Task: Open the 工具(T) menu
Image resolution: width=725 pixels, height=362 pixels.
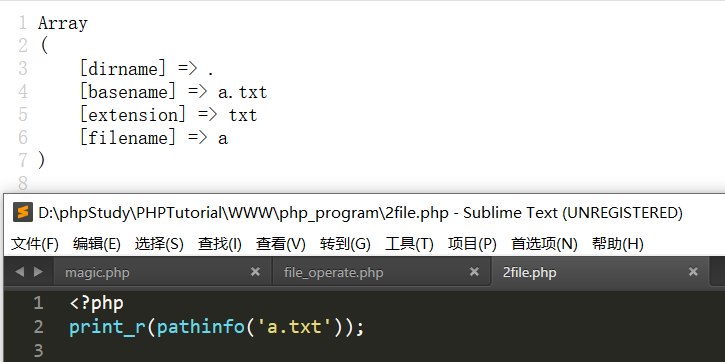Action: [409, 244]
